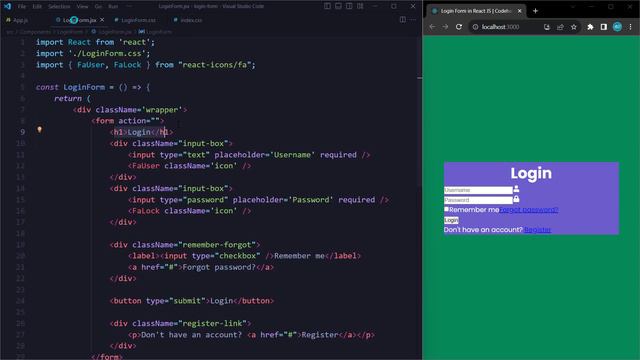This screenshot has width=640, height=360.
Task: Click the VS Code logo icon
Action: click(x=7, y=7)
